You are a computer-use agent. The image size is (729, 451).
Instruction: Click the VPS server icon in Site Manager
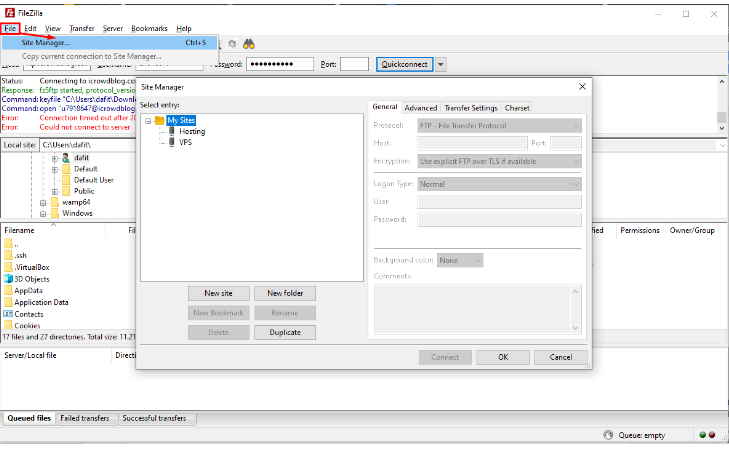tap(172, 142)
